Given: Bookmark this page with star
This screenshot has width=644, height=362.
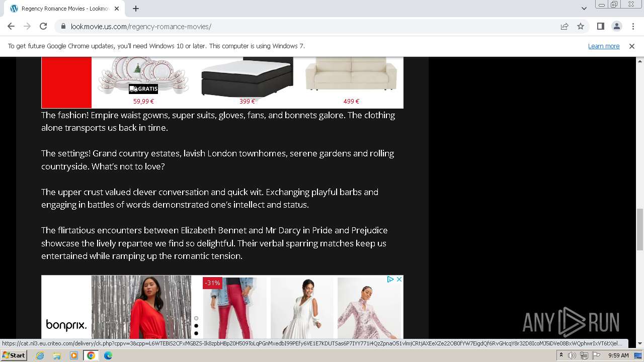Looking at the screenshot, I should (581, 26).
